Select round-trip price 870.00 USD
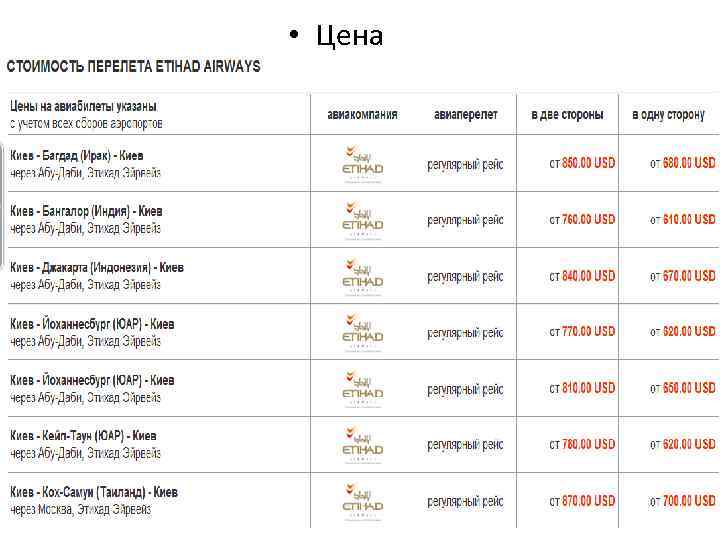This screenshot has height=540, width=720. tap(581, 500)
